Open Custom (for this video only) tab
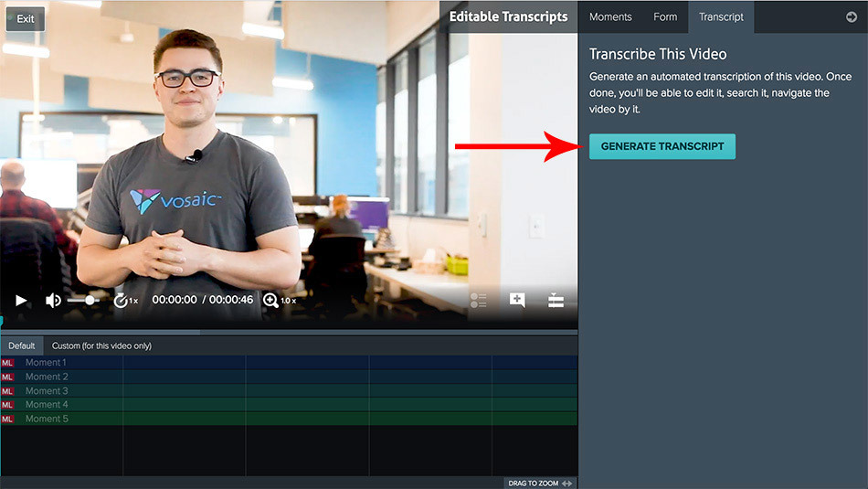Viewport: 868px width, 489px height. (101, 345)
